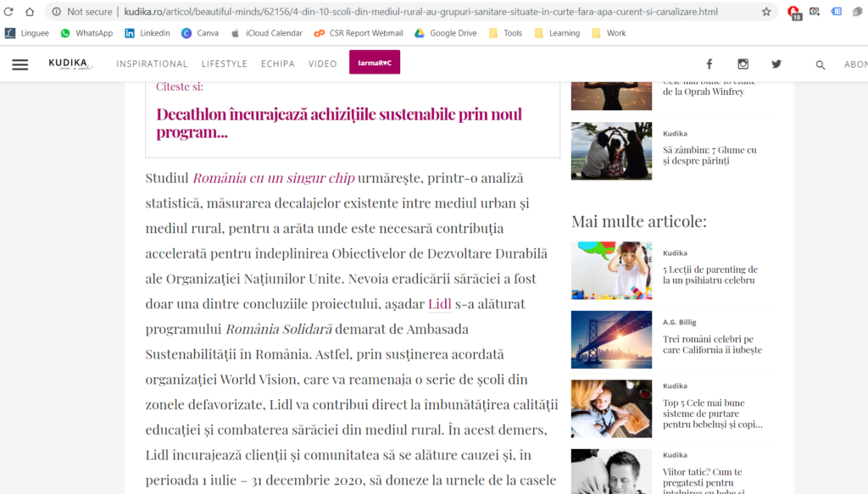Open the iCloud Calendar bookmark
Screen dimensions: 868x494
point(267,33)
